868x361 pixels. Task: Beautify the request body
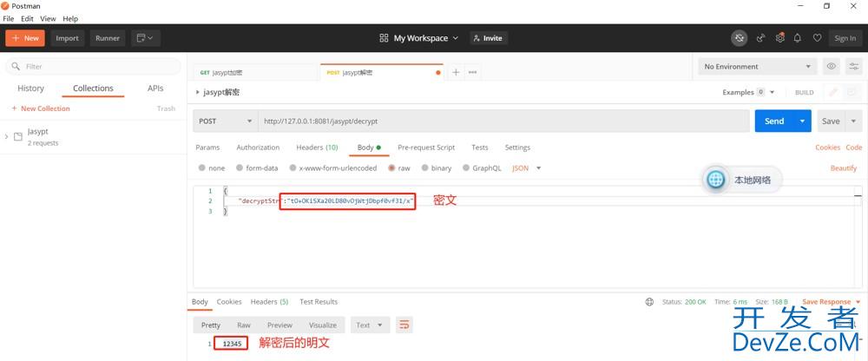[844, 167]
